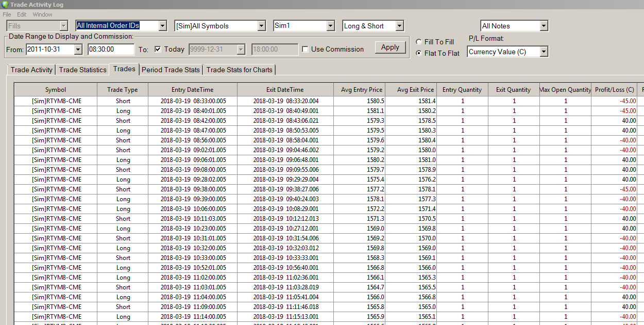The height and width of the screenshot is (325, 644).
Task: Open the Trade Stats for Charts tab
Action: pyautogui.click(x=240, y=70)
